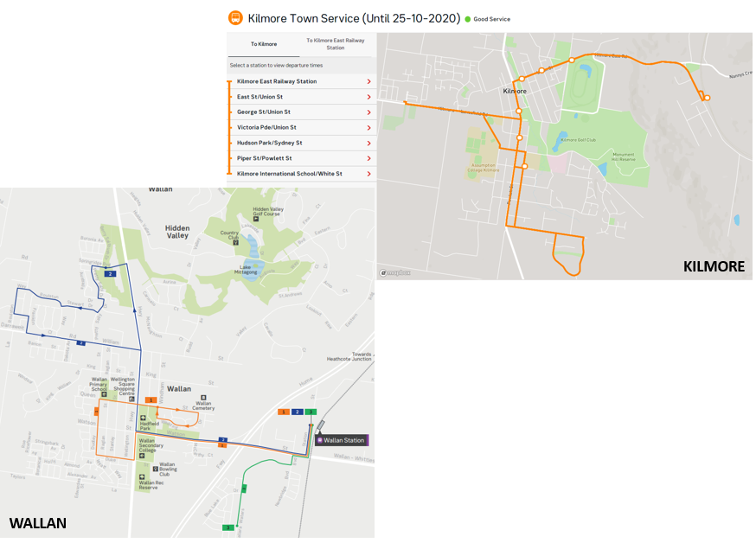The height and width of the screenshot is (543, 756).
Task: Click the Wallan Bowling Club icon
Action: (156, 468)
